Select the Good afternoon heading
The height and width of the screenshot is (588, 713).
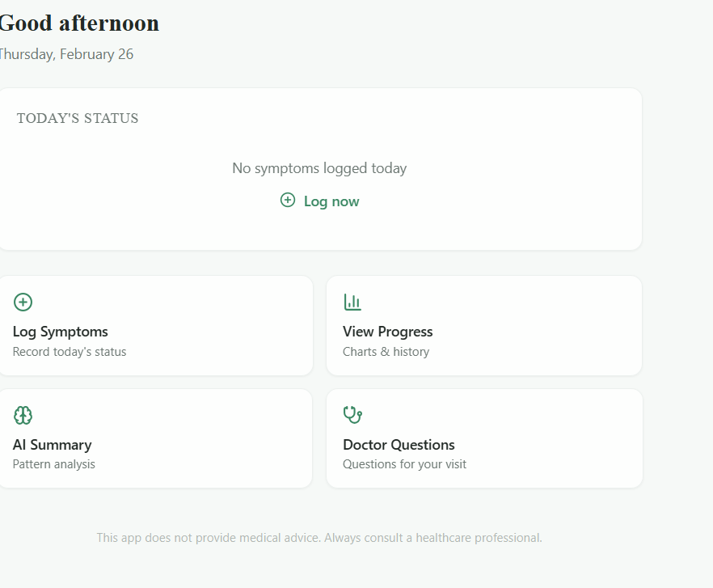pyautogui.click(x=79, y=23)
